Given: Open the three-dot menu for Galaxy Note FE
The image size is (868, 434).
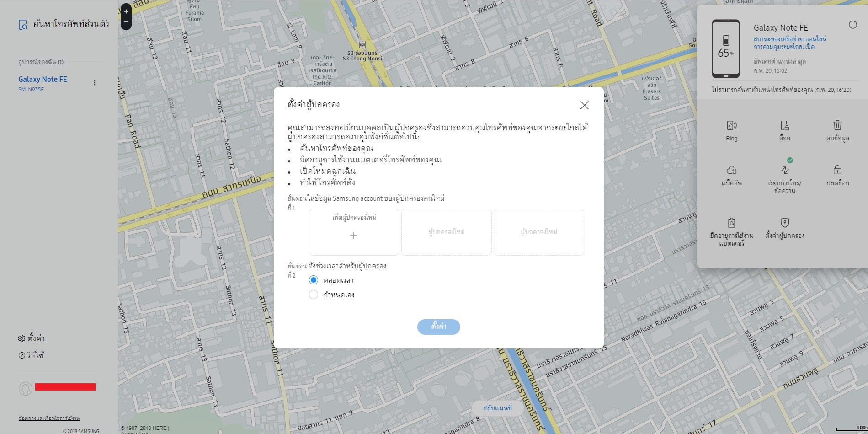Looking at the screenshot, I should pos(95,83).
